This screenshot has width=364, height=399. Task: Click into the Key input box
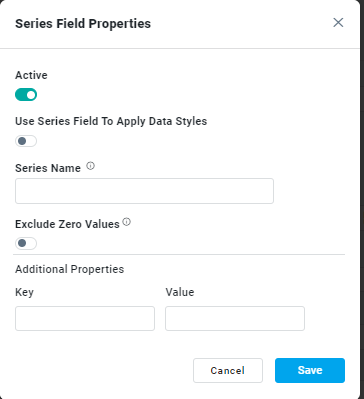point(85,318)
